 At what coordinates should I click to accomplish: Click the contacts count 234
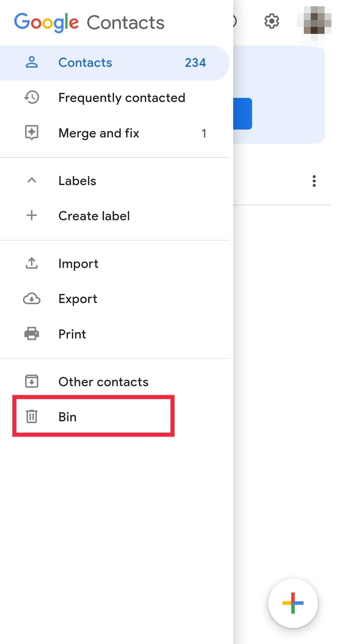[195, 63]
